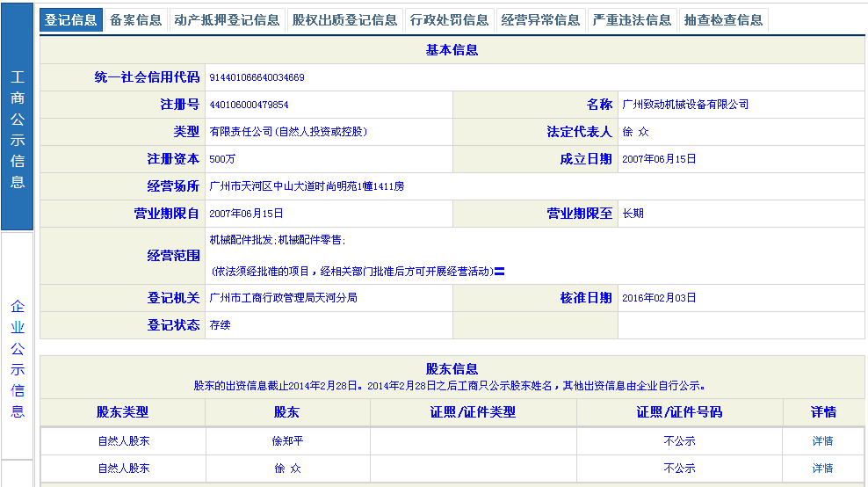Click the 股东信息 section title
Viewport: 868px width, 487px height.
452,369
